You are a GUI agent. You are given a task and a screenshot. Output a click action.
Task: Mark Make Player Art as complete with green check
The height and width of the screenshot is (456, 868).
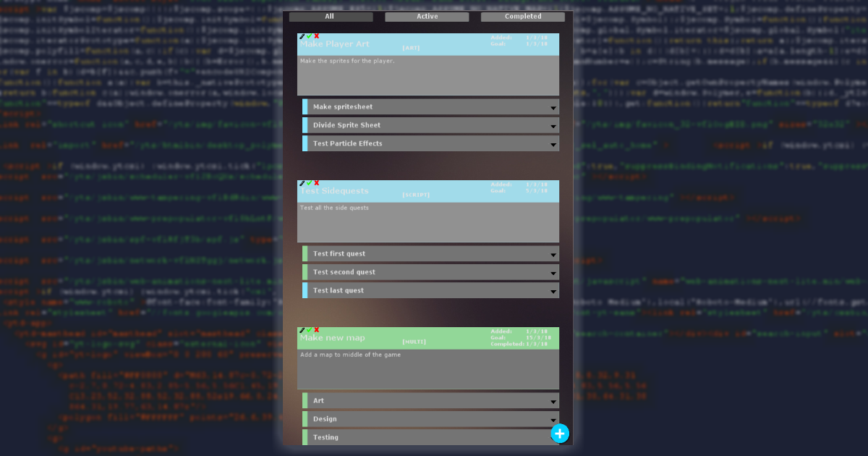tap(309, 36)
